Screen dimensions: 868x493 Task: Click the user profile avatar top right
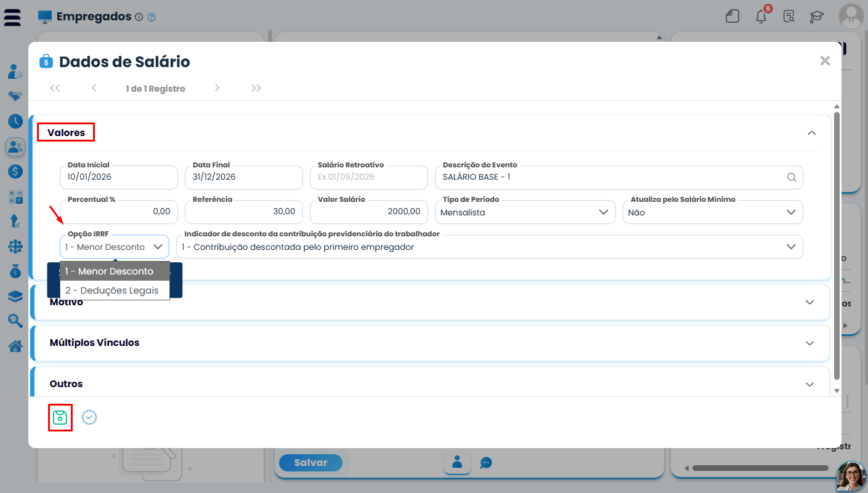pyautogui.click(x=851, y=16)
